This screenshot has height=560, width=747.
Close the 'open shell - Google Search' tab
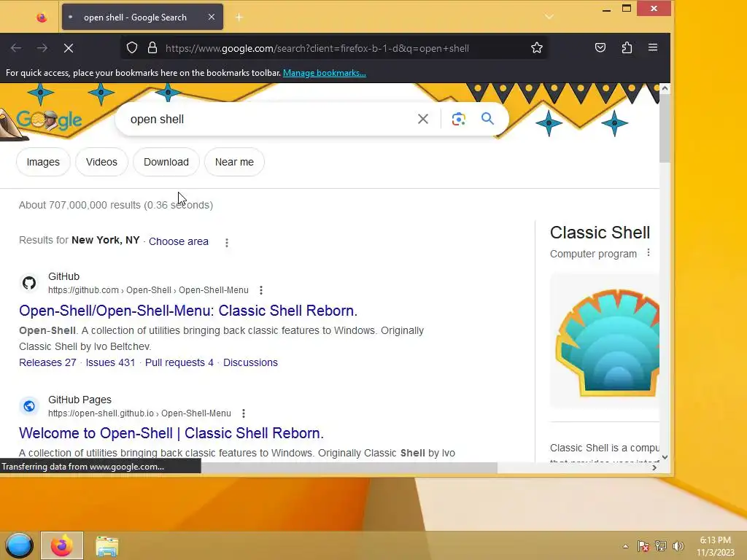[x=212, y=17]
